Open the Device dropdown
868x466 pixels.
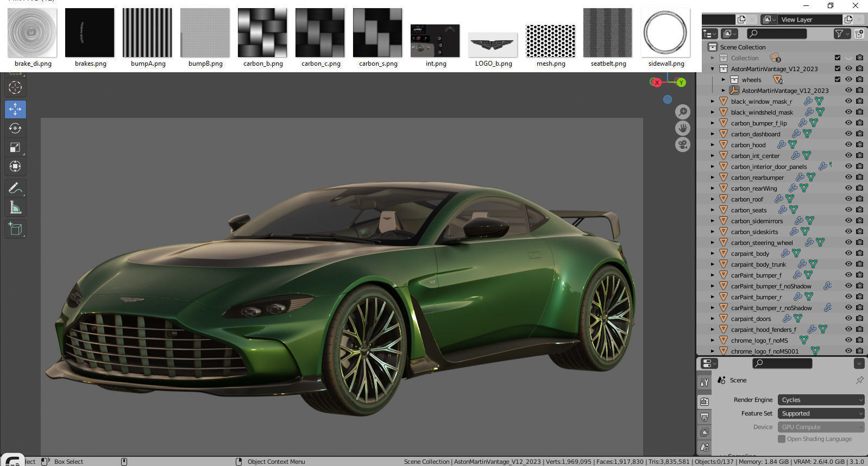[x=821, y=427]
